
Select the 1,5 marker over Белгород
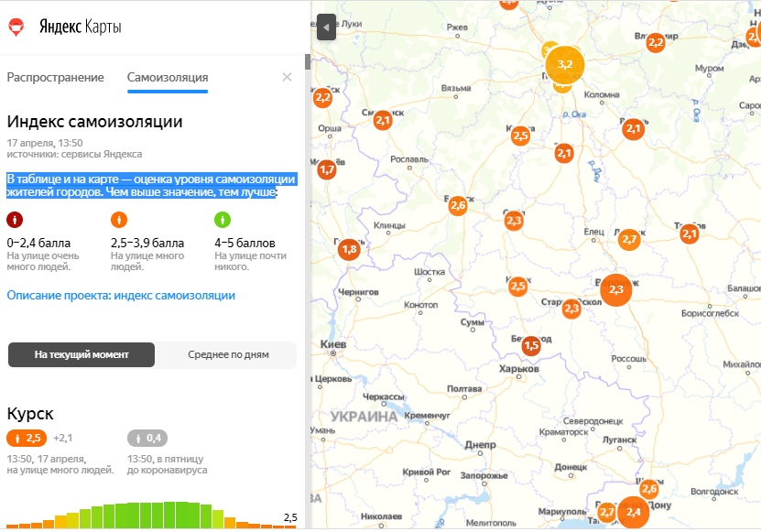pyautogui.click(x=531, y=345)
